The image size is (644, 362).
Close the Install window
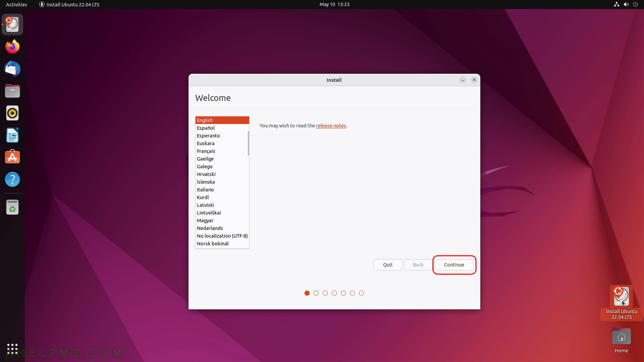[474, 80]
